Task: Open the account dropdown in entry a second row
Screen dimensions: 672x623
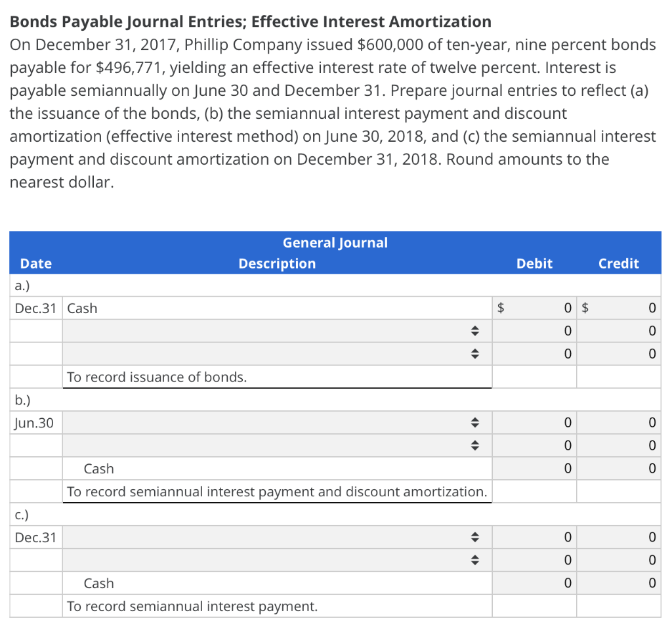Action: pyautogui.click(x=474, y=330)
